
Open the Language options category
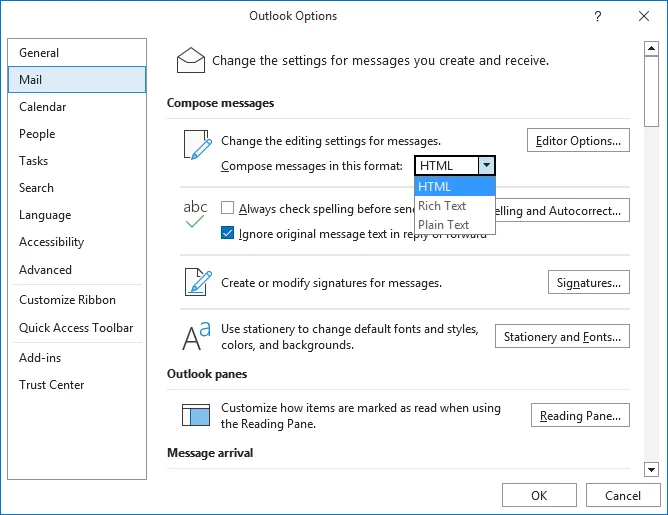point(77,215)
